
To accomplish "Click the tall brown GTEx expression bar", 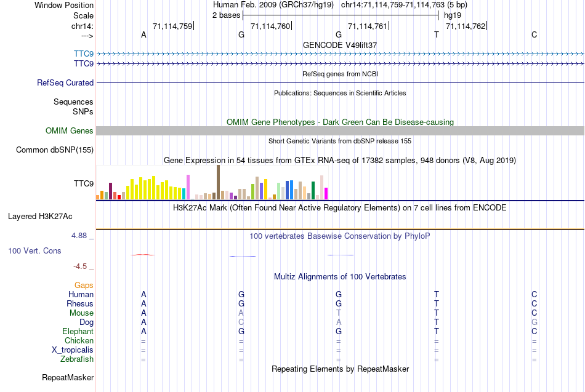I will tap(218, 182).
